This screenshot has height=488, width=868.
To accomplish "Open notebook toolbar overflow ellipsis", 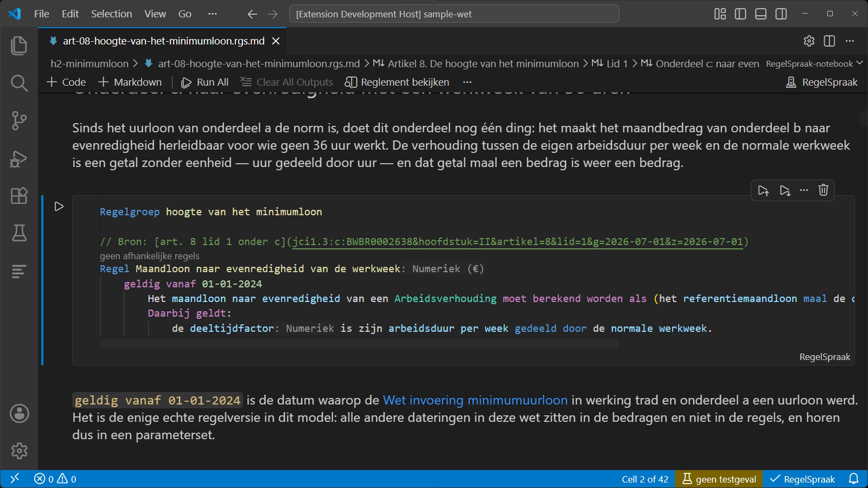I will [467, 82].
